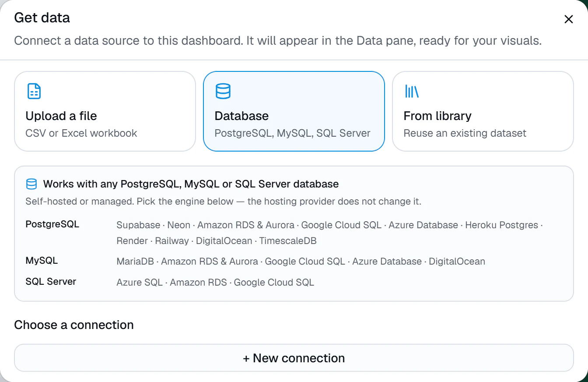588x382 pixels.
Task: Click CSV or Excel workbook subtitle
Action: 81,133
